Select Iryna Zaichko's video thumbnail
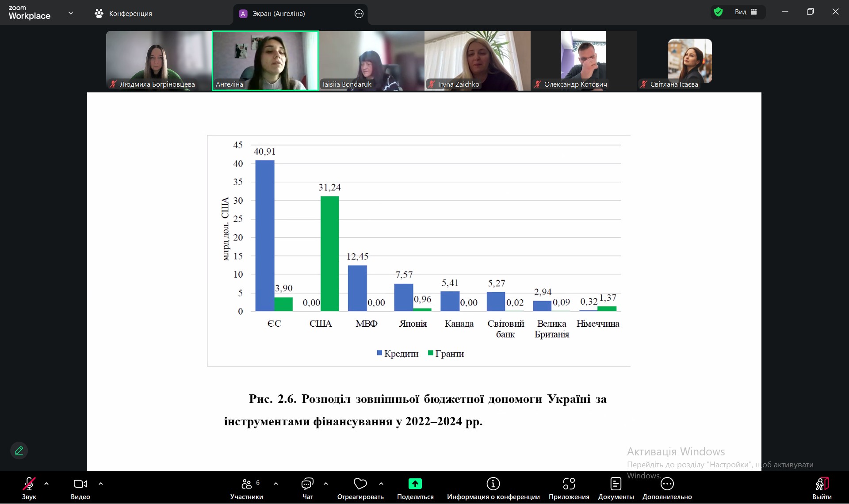This screenshot has width=849, height=504. 477,61
